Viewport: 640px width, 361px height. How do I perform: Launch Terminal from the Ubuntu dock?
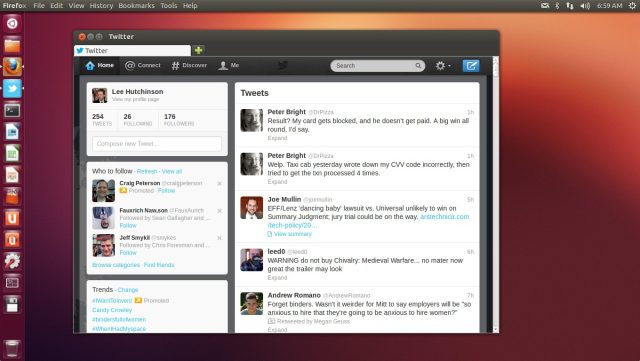point(12,110)
